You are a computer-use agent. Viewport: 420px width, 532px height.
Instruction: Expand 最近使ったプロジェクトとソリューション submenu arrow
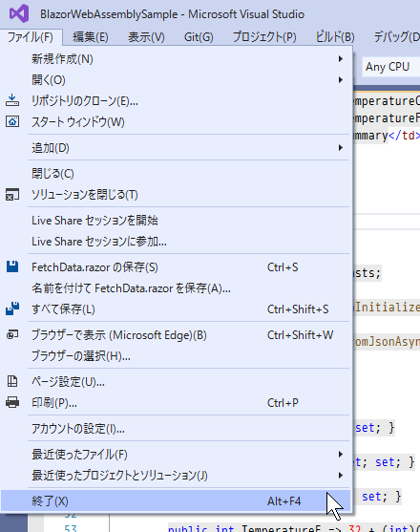tap(341, 476)
